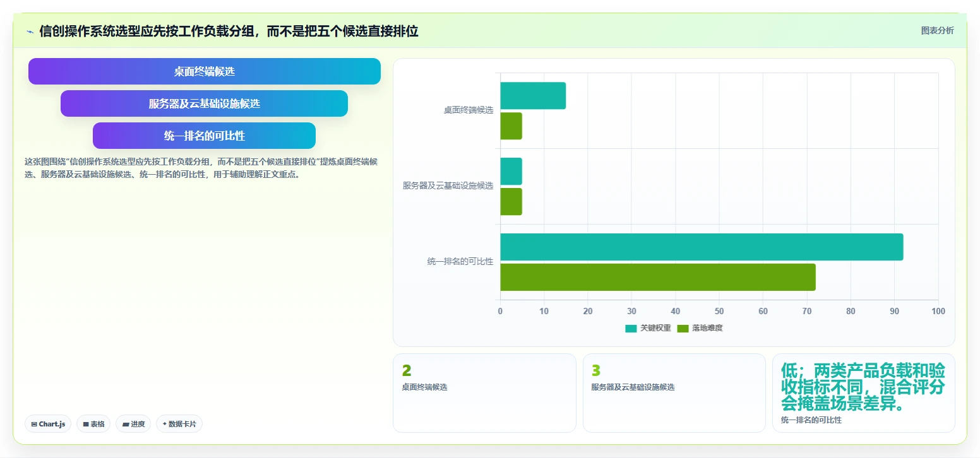Viewport: 980px width, 458px height.
Task: Click the 服务器及云基础设施候选 y-axis label
Action: pyautogui.click(x=448, y=185)
